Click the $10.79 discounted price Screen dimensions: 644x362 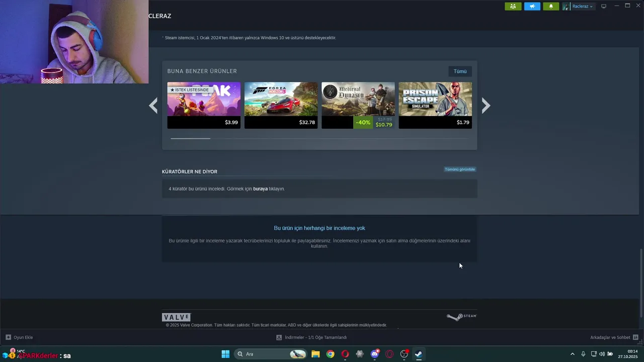(384, 125)
